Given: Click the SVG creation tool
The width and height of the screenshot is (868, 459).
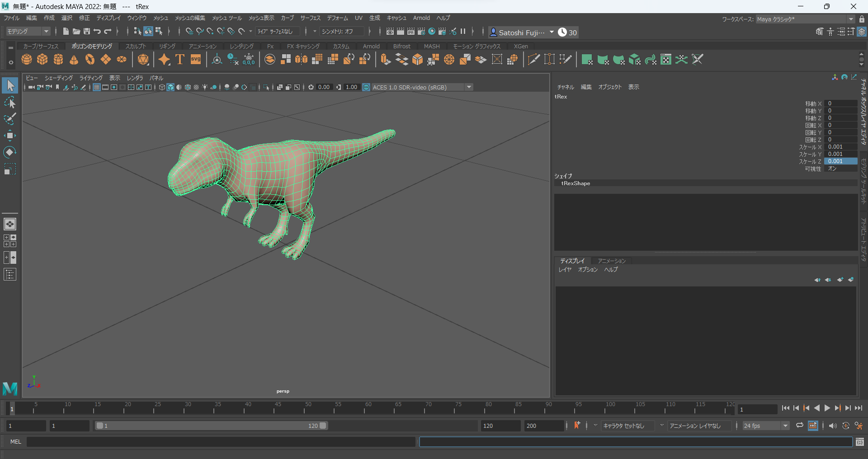Looking at the screenshot, I should point(195,59).
